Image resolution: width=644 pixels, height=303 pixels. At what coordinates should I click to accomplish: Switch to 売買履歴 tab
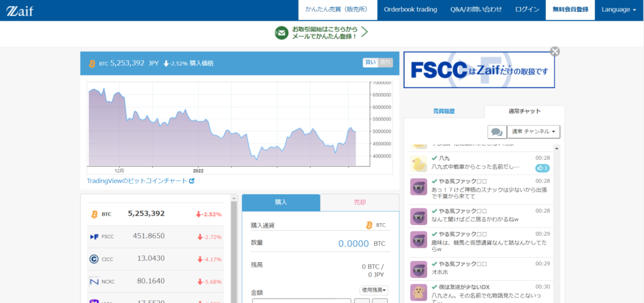pyautogui.click(x=444, y=111)
